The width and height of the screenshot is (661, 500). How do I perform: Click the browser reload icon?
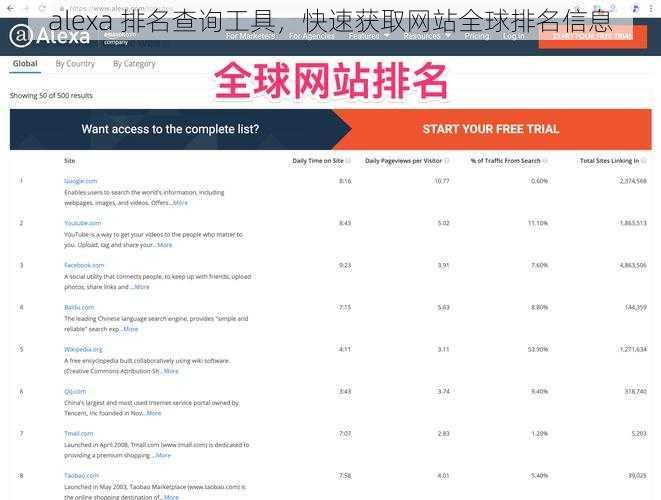42,8
